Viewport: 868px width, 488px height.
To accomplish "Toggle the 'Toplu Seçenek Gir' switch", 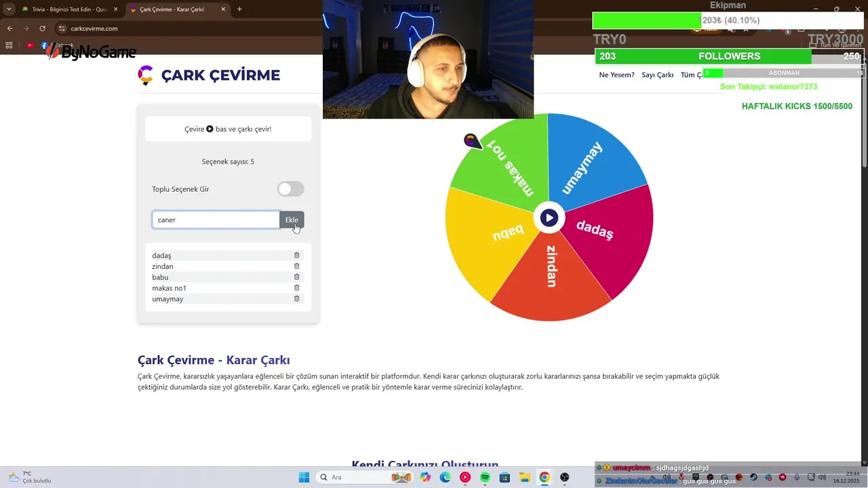I will [291, 189].
